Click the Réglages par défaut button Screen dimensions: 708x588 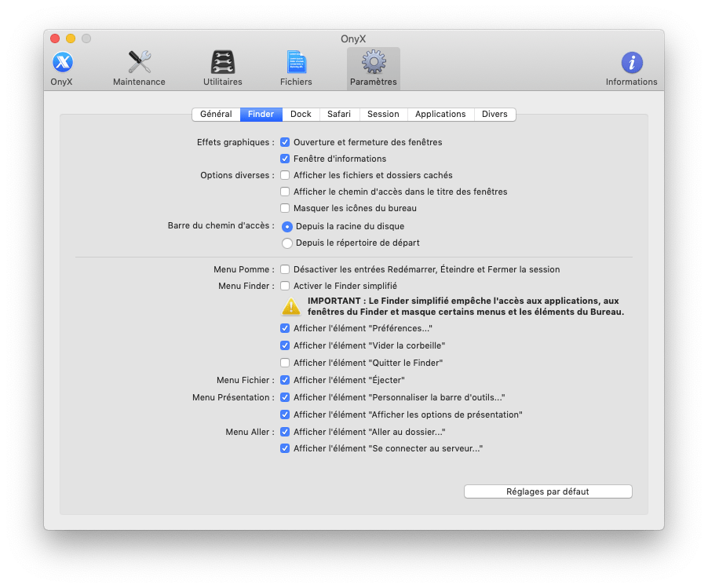point(548,491)
